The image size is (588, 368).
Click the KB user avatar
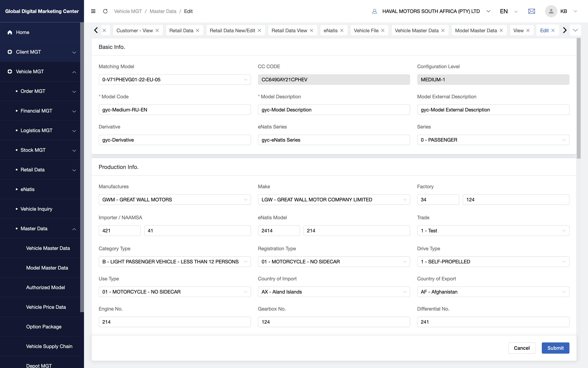[x=551, y=11]
